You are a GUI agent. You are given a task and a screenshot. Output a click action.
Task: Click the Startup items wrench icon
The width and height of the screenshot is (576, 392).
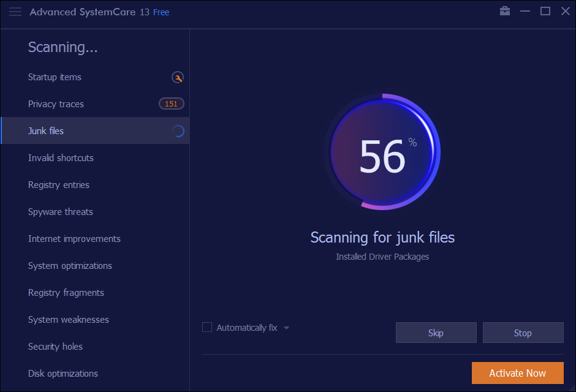pos(178,77)
